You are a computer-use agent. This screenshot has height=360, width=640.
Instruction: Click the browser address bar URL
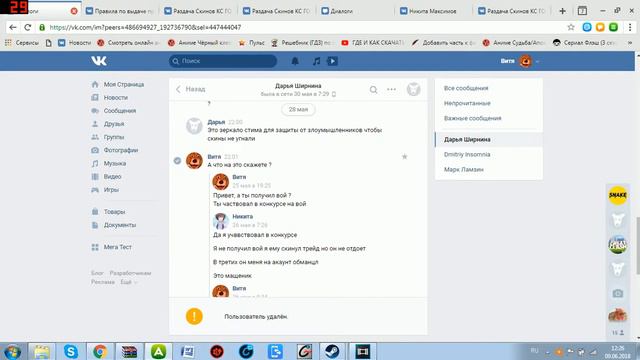(145, 27)
